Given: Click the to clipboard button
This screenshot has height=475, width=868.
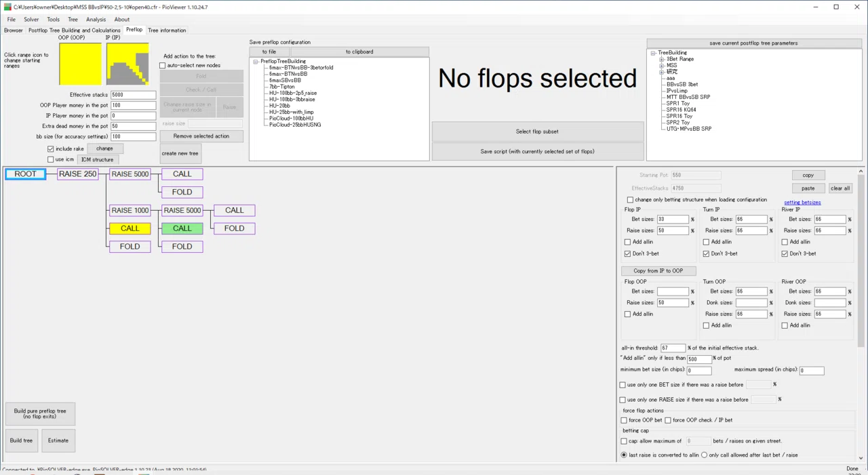Looking at the screenshot, I should [x=359, y=51].
